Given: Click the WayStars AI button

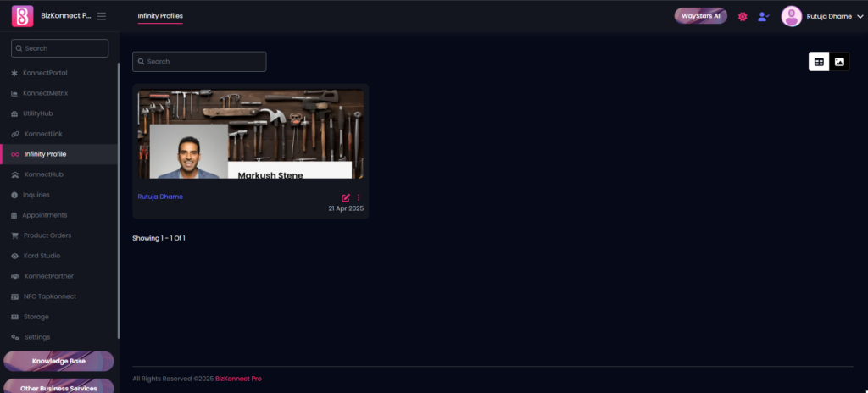Looking at the screenshot, I should click(x=700, y=16).
